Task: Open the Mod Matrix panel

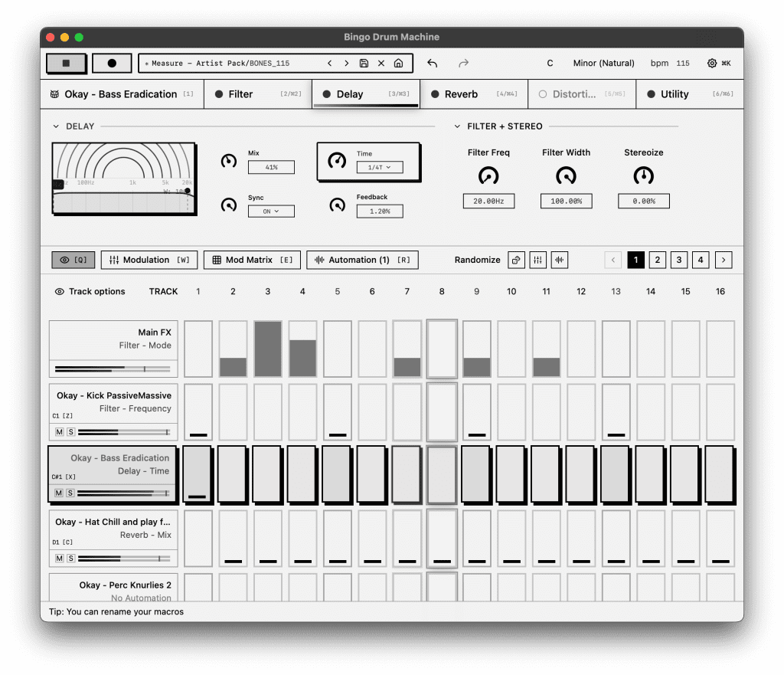Action: pyautogui.click(x=252, y=260)
